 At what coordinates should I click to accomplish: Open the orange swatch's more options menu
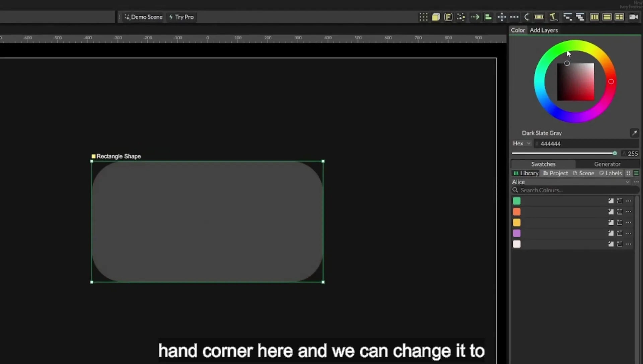(x=628, y=212)
